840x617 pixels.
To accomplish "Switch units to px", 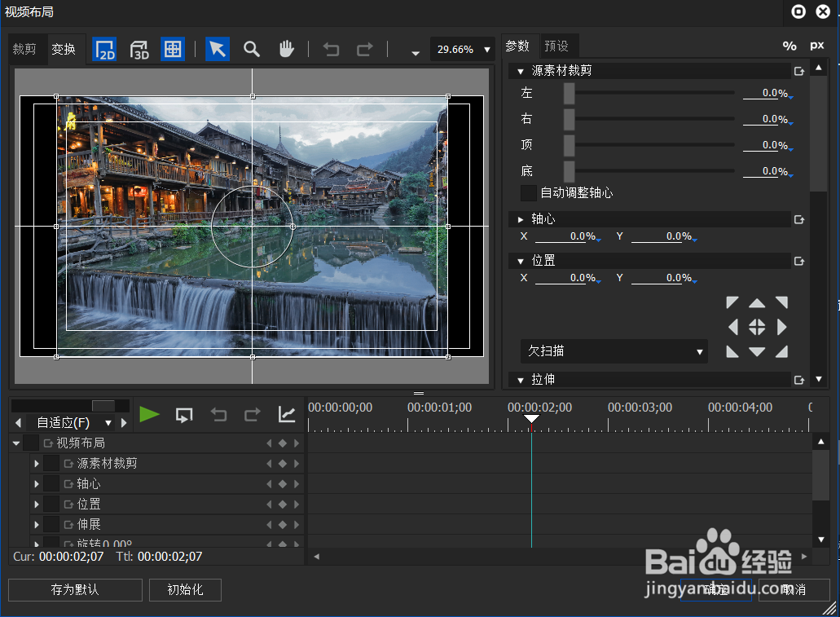I will (816, 46).
